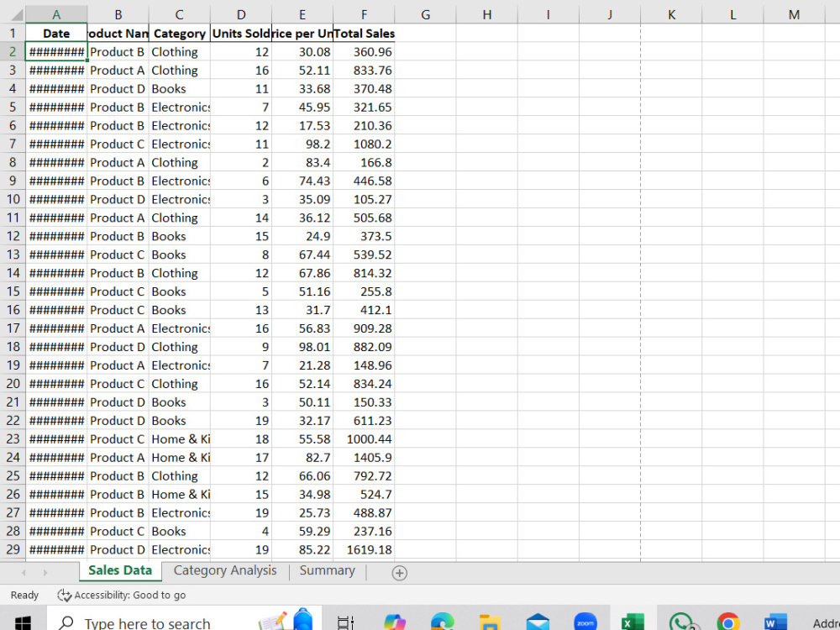Open Microsoft Word from the taskbar
840x630 pixels.
tap(775, 623)
